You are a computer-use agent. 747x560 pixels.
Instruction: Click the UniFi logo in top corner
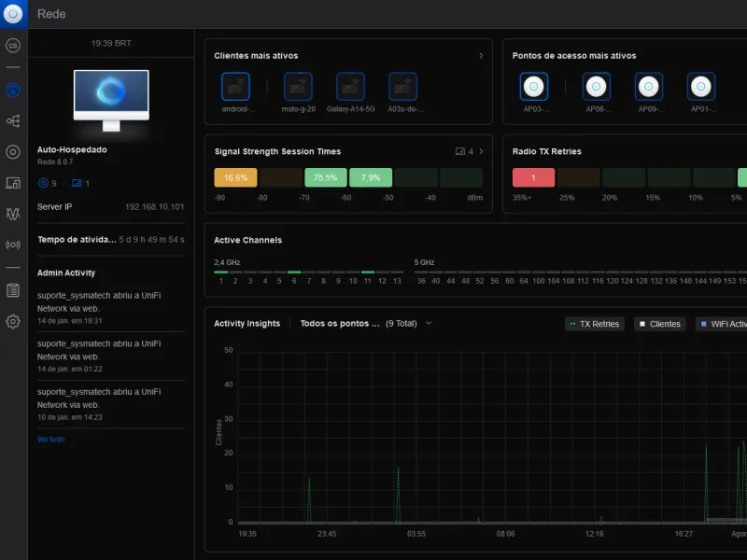(13, 13)
